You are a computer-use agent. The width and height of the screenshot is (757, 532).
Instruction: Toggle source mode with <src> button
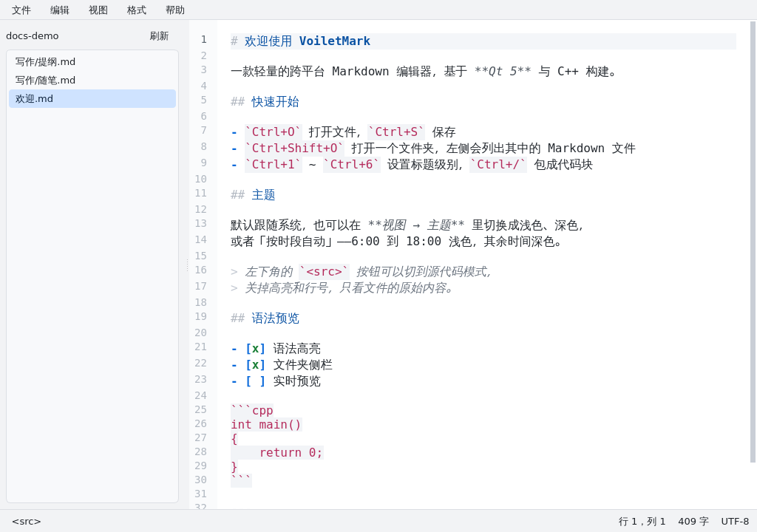(27, 522)
